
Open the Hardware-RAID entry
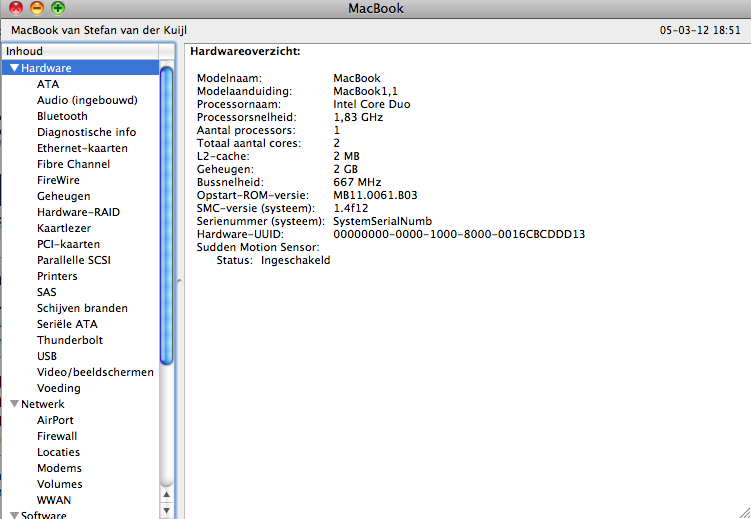point(79,212)
